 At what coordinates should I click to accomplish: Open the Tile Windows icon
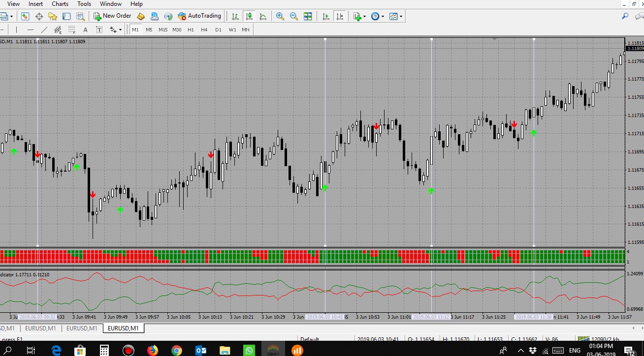pyautogui.click(x=308, y=16)
